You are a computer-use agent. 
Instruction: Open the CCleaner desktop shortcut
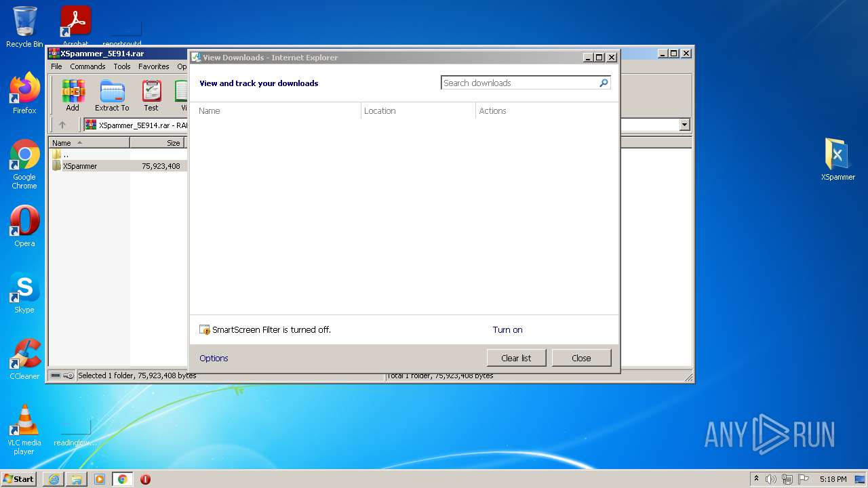pyautogui.click(x=24, y=359)
